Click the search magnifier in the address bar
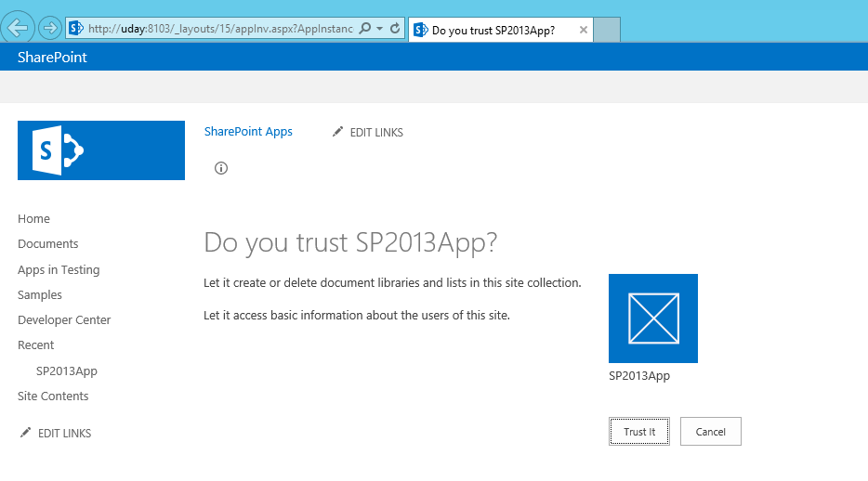 tap(365, 28)
